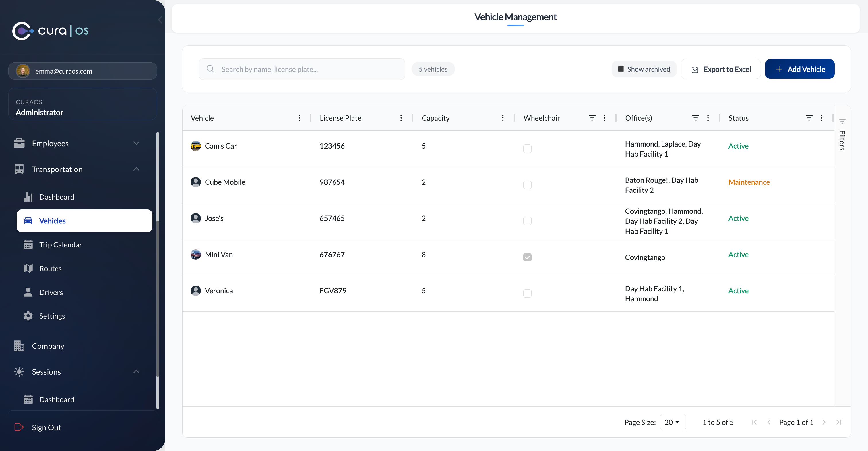Viewport: 868px width, 451px height.
Task: Go to the previous page
Action: point(769,422)
